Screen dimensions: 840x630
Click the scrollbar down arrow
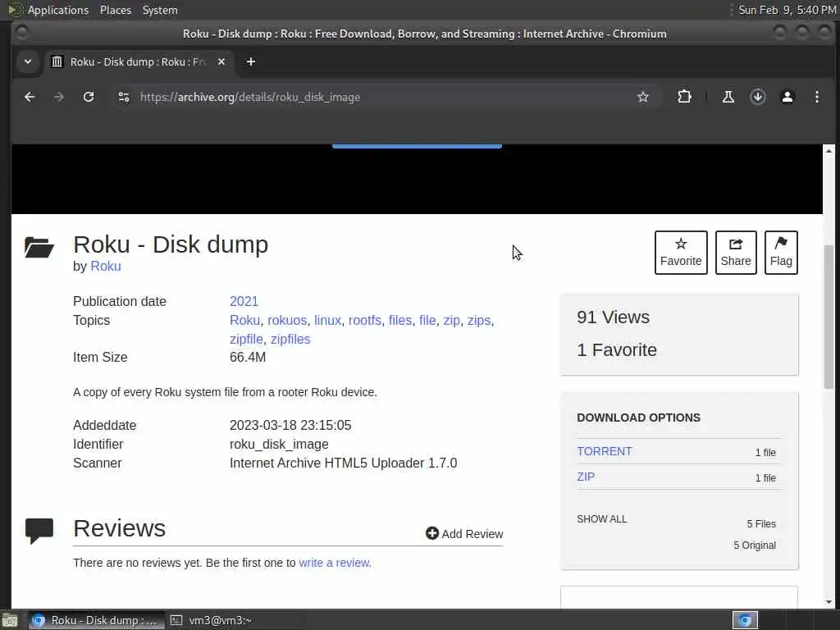(829, 602)
